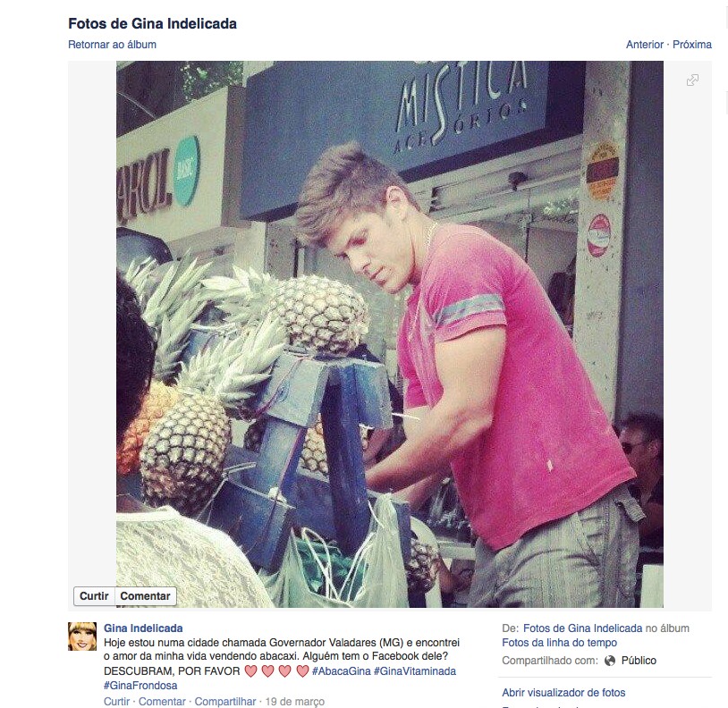Screen dimensions: 728x708
Task: Open the #GinaFrondosa hashtag
Action: 140,686
